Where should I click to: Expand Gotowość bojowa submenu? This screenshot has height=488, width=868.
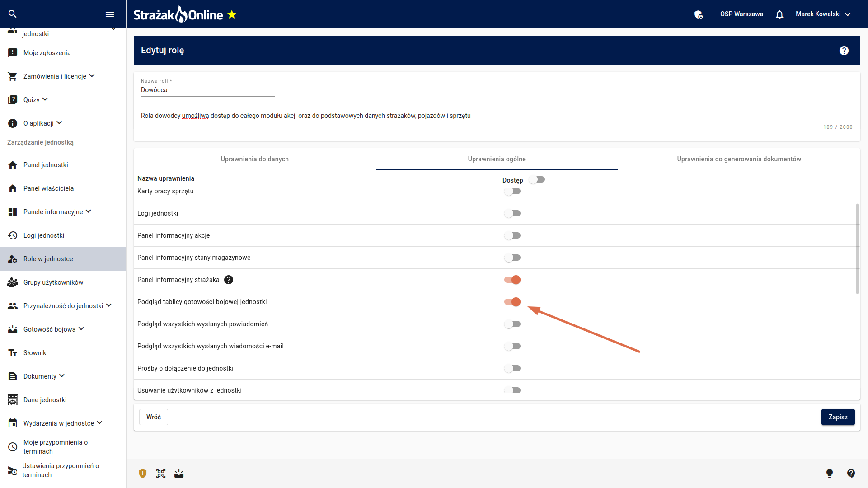coord(81,329)
